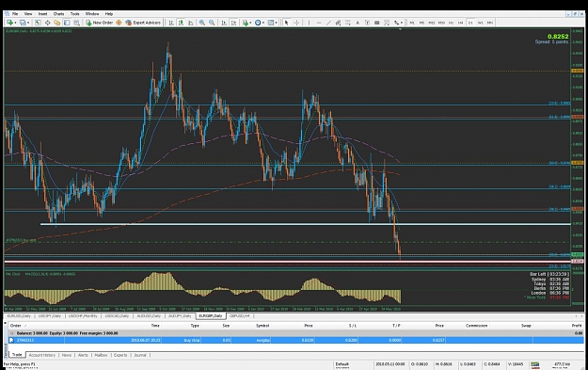Toggle the Expert Advisors button

(x=143, y=23)
